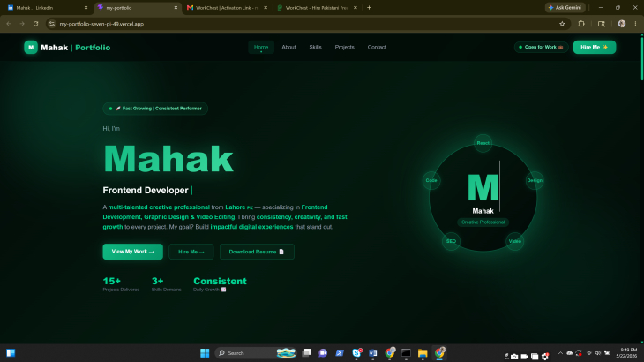
Task: Open Chrome extensions puzzle icon
Action: 581,24
